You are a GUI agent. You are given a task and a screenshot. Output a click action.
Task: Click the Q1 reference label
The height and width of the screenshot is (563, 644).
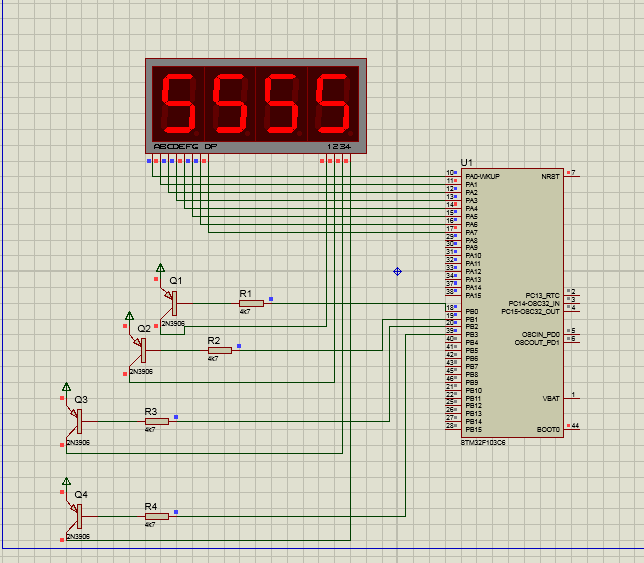click(x=176, y=280)
